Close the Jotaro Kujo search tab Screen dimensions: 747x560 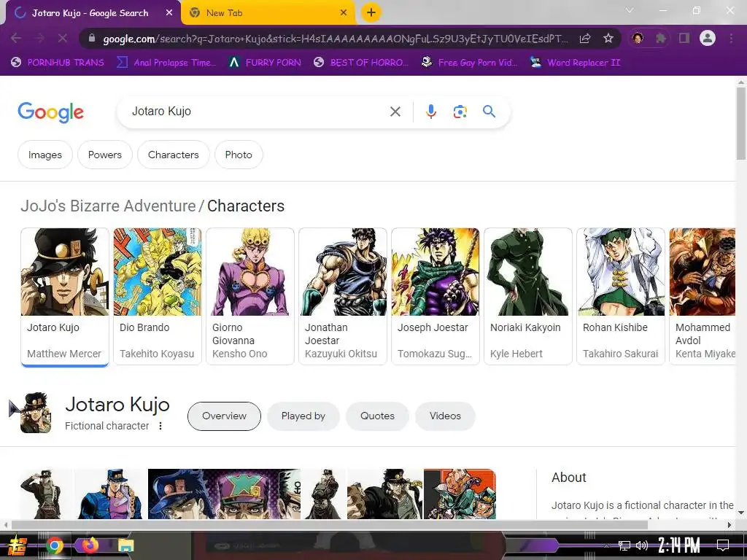coord(169,13)
